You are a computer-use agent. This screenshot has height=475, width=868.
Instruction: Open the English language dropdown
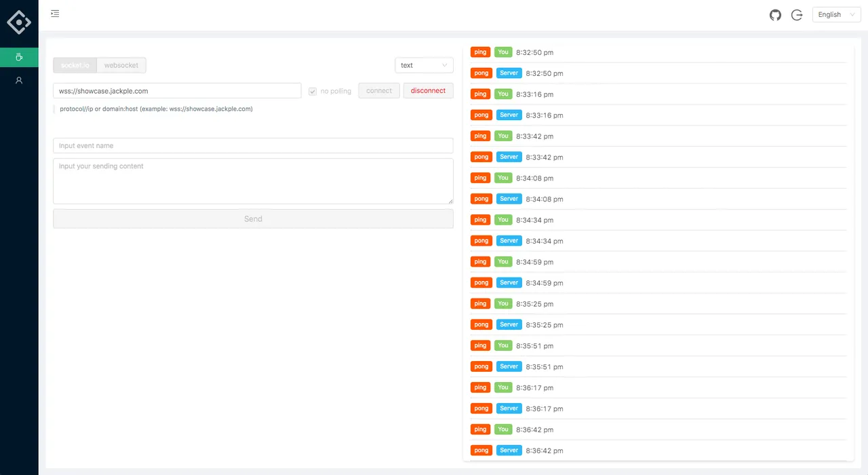pyautogui.click(x=837, y=14)
